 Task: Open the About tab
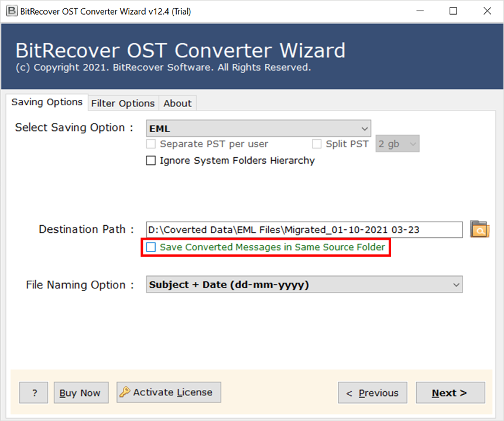pyautogui.click(x=177, y=103)
